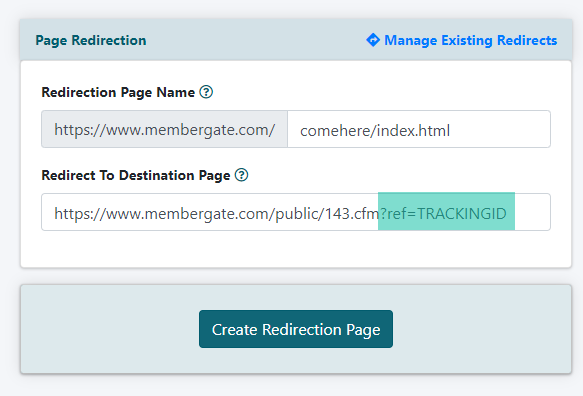Click the Redirect To Destination Page label
This screenshot has height=396, width=583.
tap(136, 175)
